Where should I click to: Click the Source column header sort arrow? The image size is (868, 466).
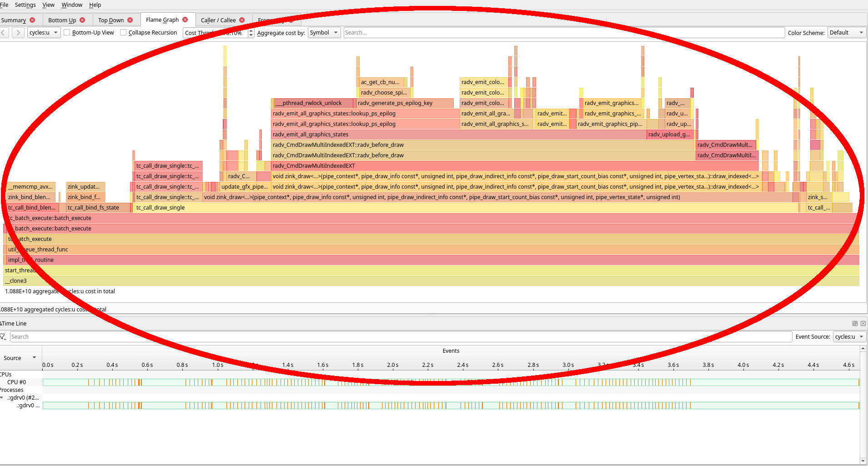(34, 358)
